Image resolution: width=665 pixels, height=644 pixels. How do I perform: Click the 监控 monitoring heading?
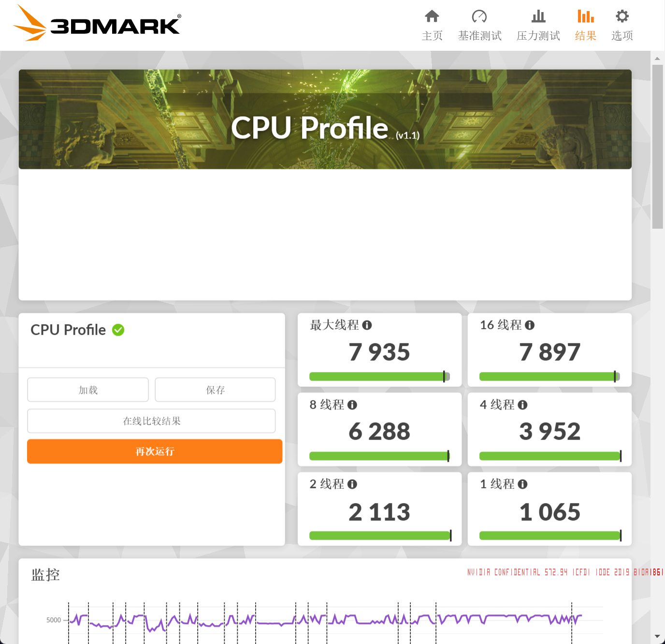tap(45, 575)
